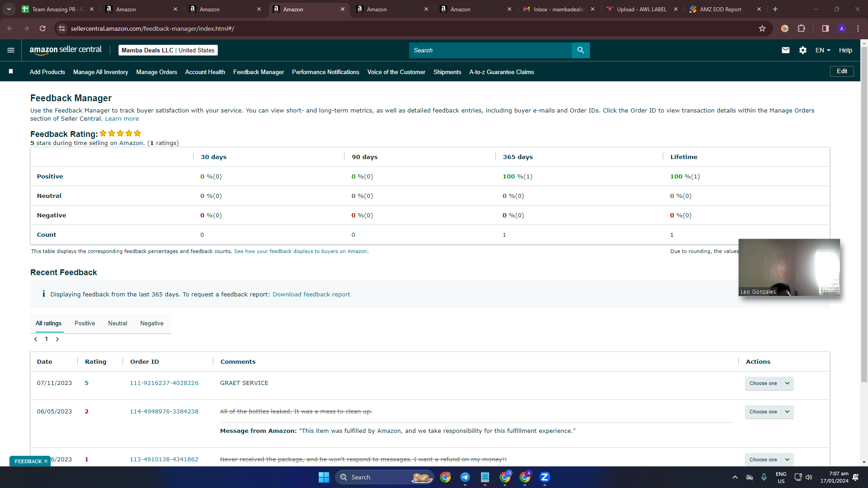
Task: Open order 114-4948976-3384238
Action: [164, 412]
